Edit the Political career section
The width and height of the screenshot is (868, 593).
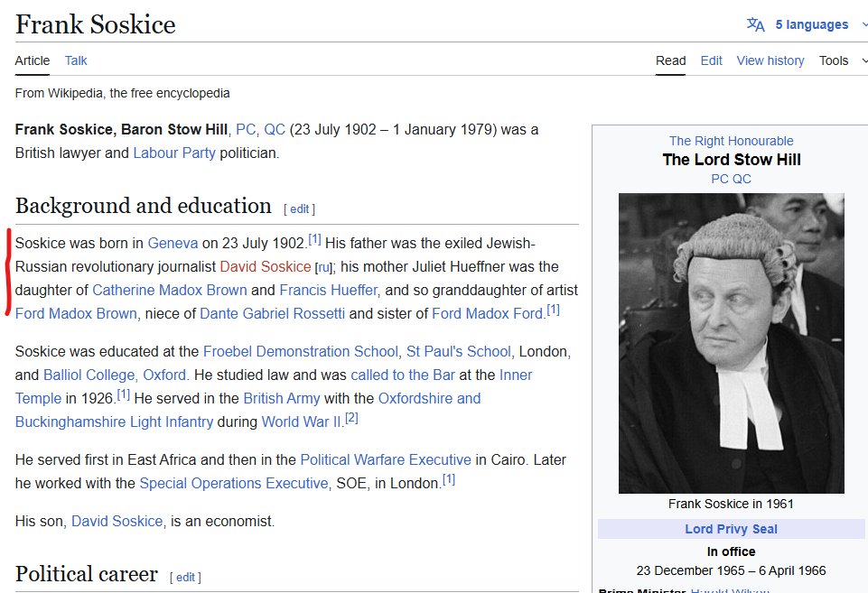coord(185,578)
